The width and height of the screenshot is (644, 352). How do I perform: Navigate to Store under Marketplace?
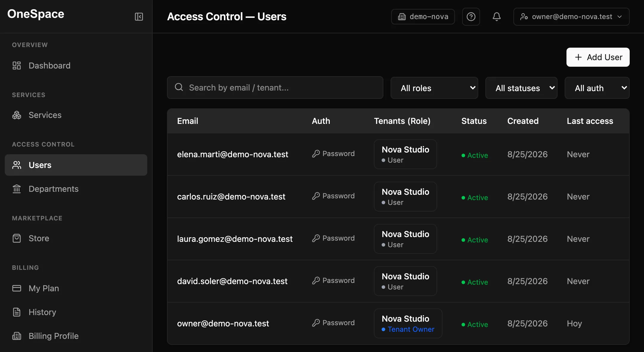tap(76, 238)
